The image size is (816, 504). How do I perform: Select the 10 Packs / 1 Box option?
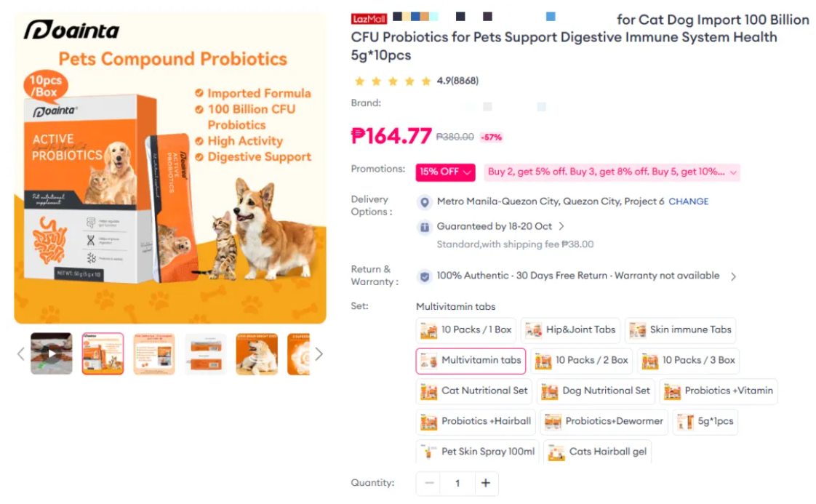(465, 330)
